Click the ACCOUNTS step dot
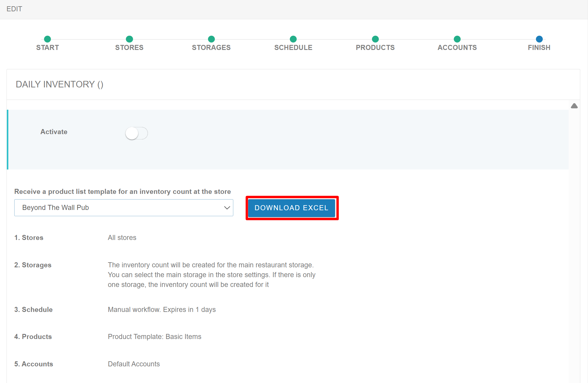This screenshot has height=383, width=588. click(457, 39)
